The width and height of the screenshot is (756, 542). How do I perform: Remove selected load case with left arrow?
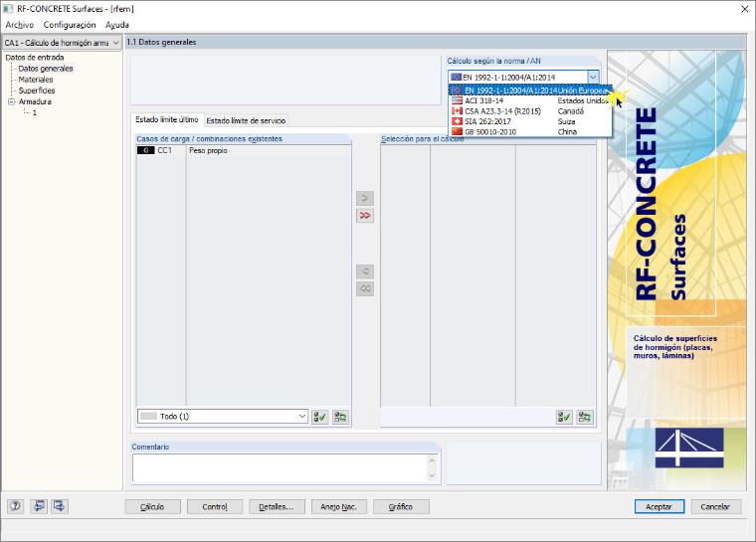pyautogui.click(x=365, y=271)
